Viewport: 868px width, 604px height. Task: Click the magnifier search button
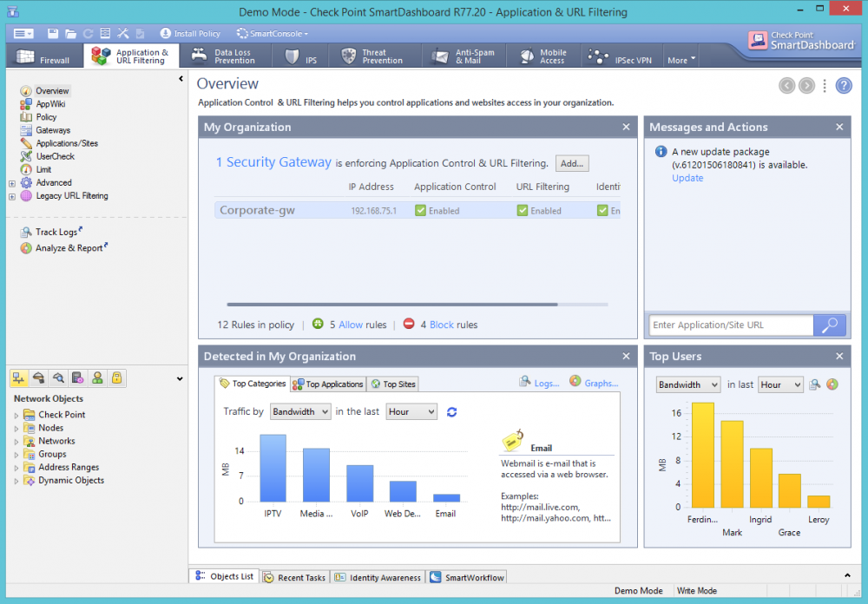830,325
